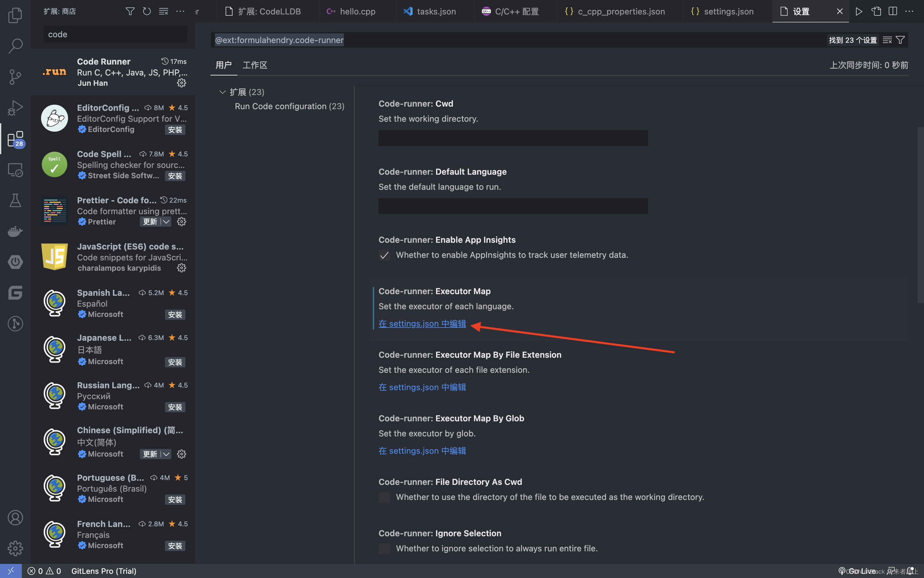
Task: Open the Explorer view in activity bar
Action: 15,15
